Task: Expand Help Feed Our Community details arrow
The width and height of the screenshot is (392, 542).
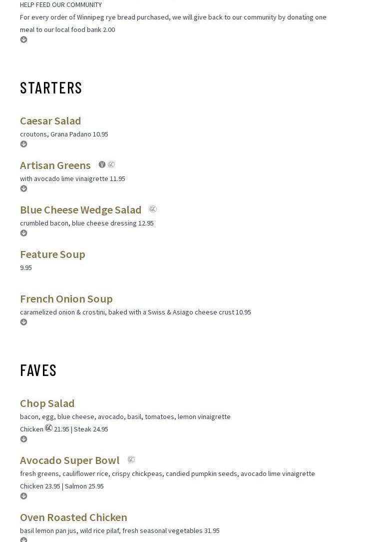Action: [23, 39]
